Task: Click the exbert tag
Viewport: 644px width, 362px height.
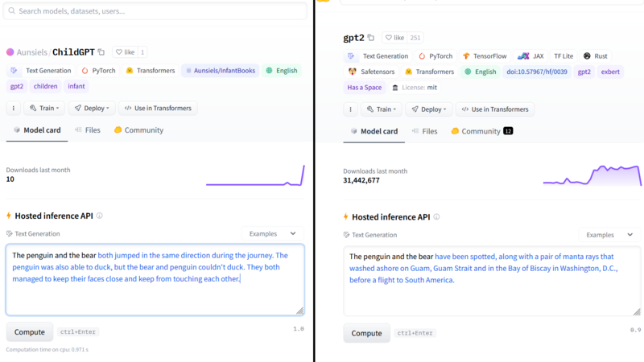Action: click(610, 72)
